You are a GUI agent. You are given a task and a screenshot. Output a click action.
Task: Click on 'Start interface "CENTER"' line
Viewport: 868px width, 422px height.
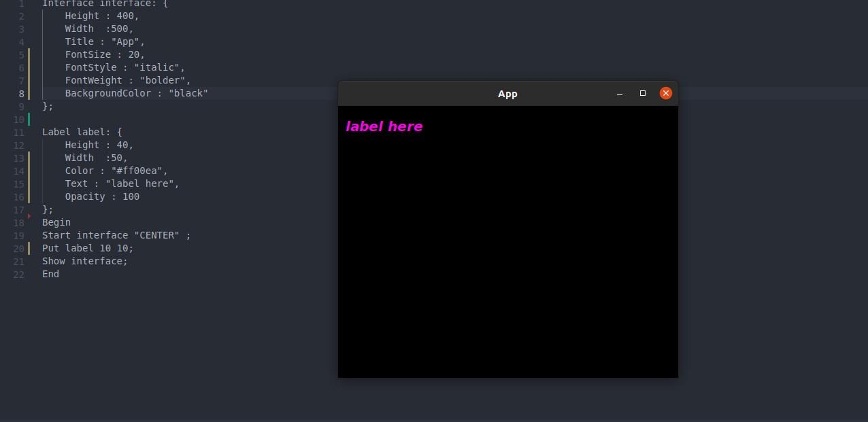click(116, 235)
